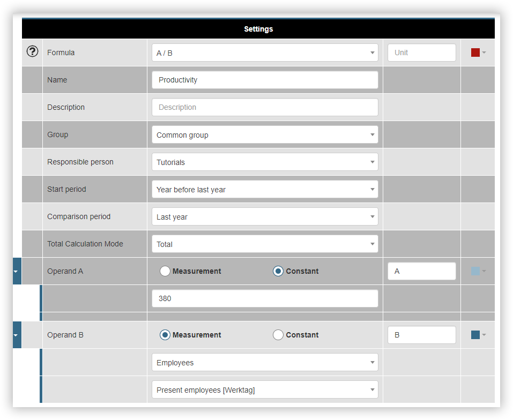513x420 pixels.
Task: Open the Responsible person dropdown
Action: point(372,162)
